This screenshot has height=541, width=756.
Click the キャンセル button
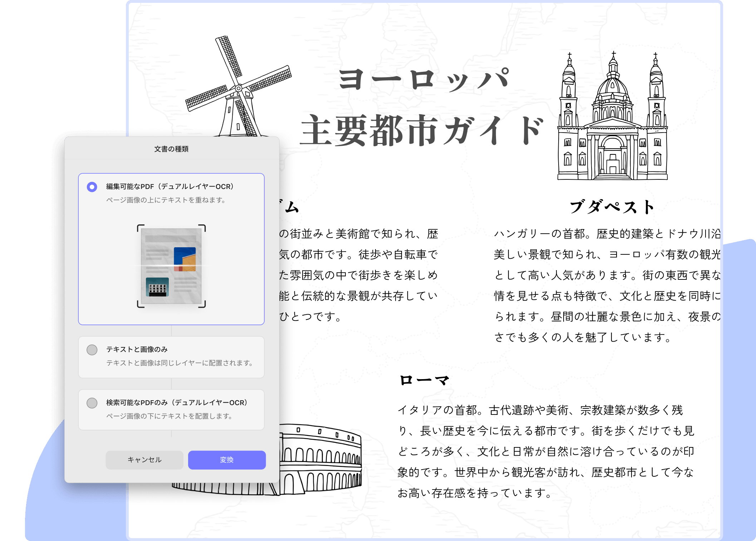(144, 460)
